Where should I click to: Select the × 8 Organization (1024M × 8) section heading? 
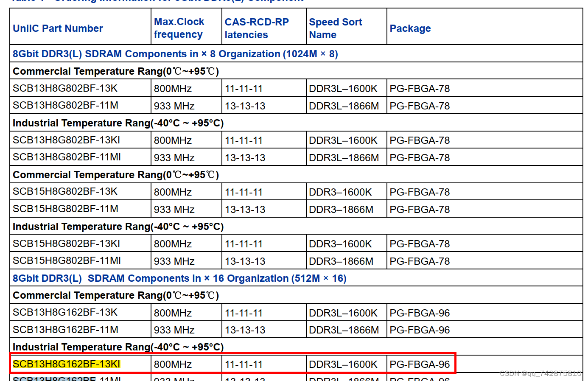[175, 54]
